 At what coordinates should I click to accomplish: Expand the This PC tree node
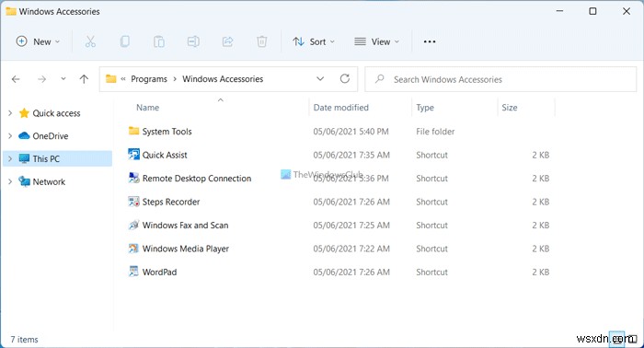coord(10,158)
